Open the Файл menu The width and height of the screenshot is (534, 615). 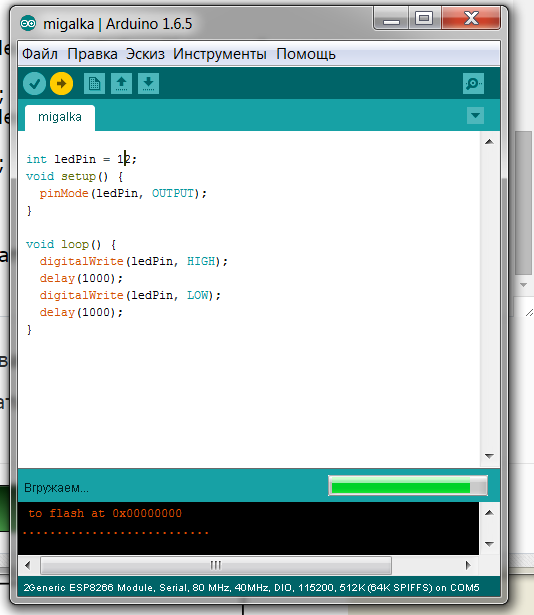(x=40, y=54)
